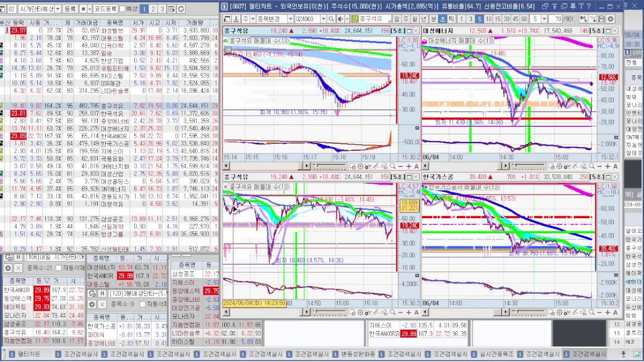
Task: Open the interval value 5 dropdown
Action: (x=544, y=19)
